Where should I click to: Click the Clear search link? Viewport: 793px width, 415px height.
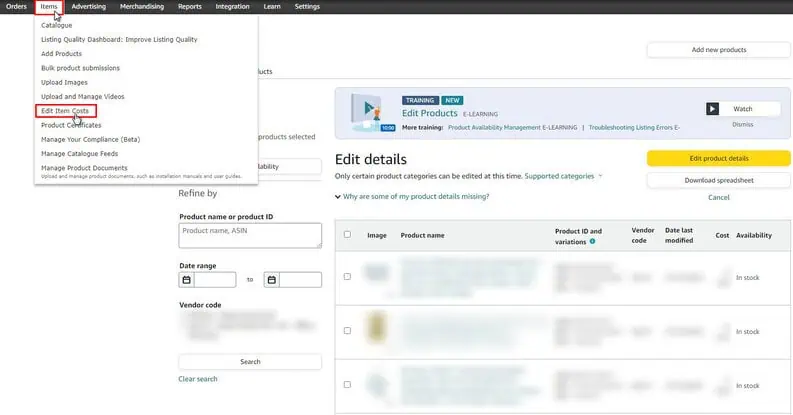[x=198, y=379]
